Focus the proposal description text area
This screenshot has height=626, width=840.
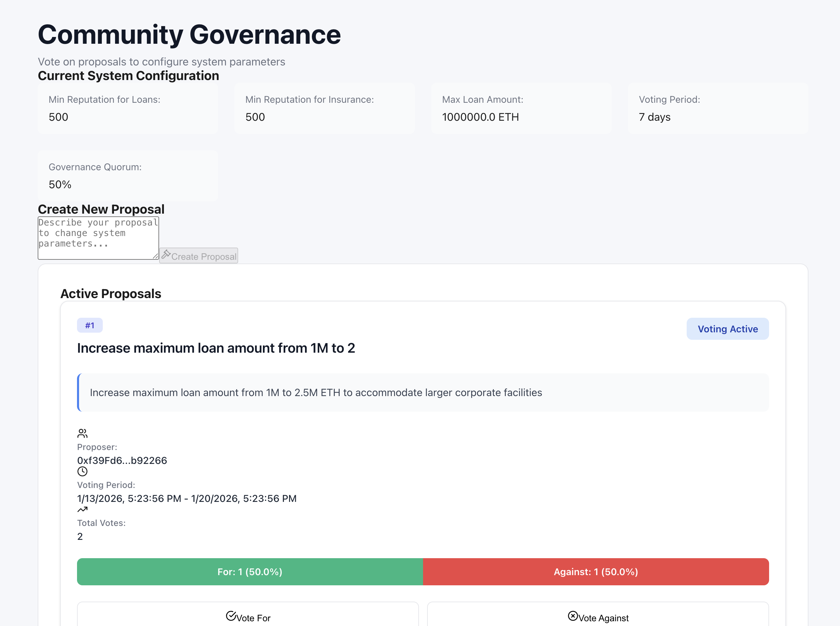tap(98, 238)
